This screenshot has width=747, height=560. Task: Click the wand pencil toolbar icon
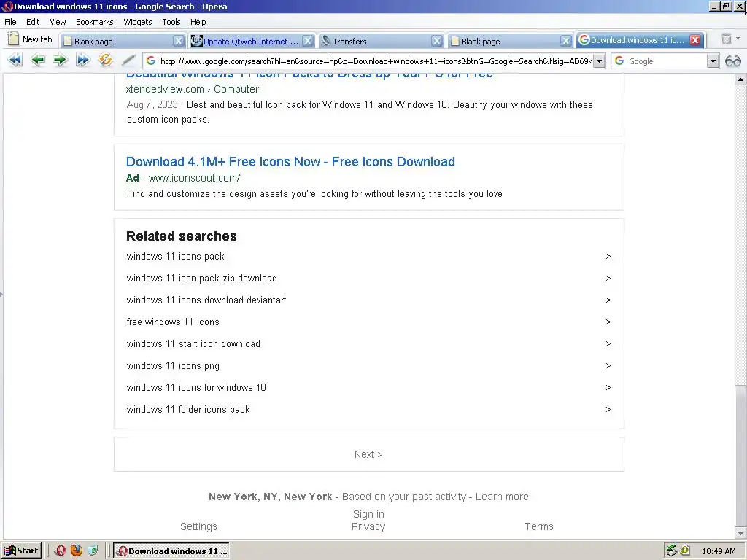(x=128, y=61)
